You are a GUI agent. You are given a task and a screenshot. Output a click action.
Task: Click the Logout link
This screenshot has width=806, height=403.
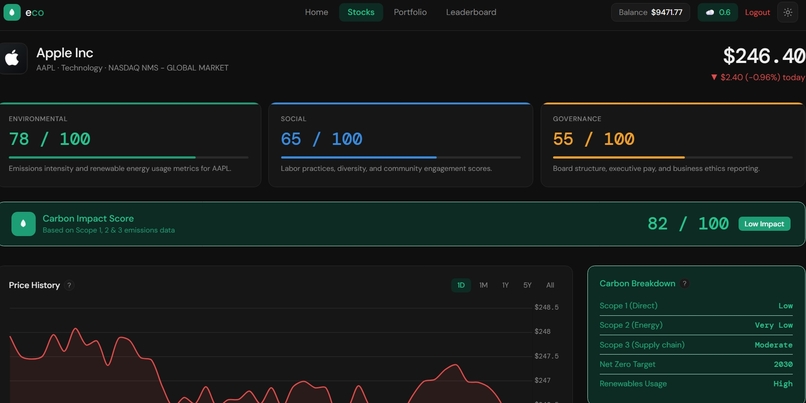[757, 12]
